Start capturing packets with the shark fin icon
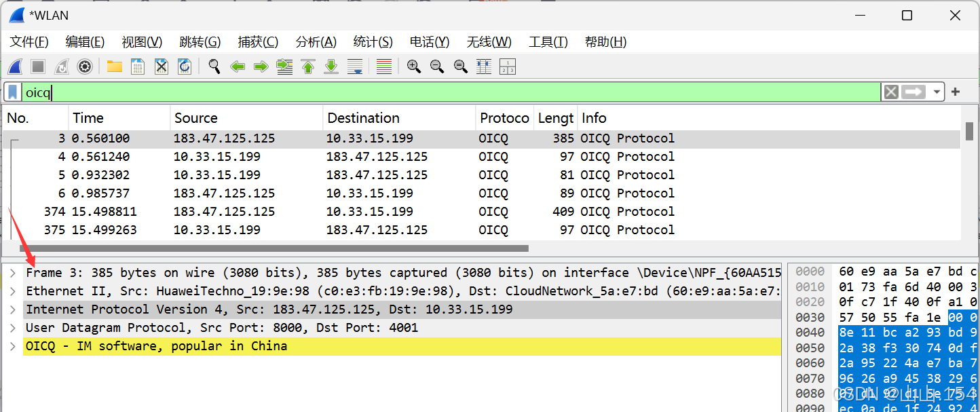This screenshot has width=980, height=412. [x=15, y=67]
